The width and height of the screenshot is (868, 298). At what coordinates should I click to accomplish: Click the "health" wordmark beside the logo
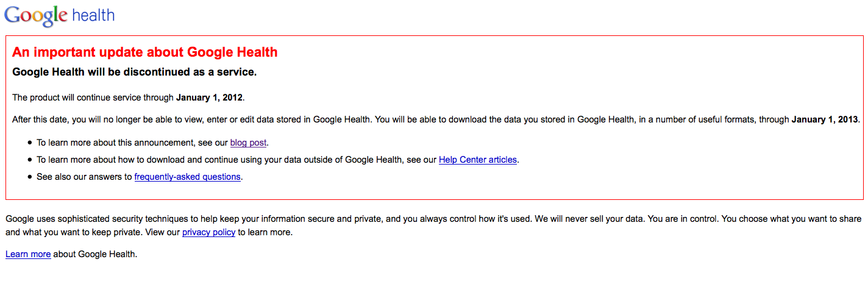point(93,15)
